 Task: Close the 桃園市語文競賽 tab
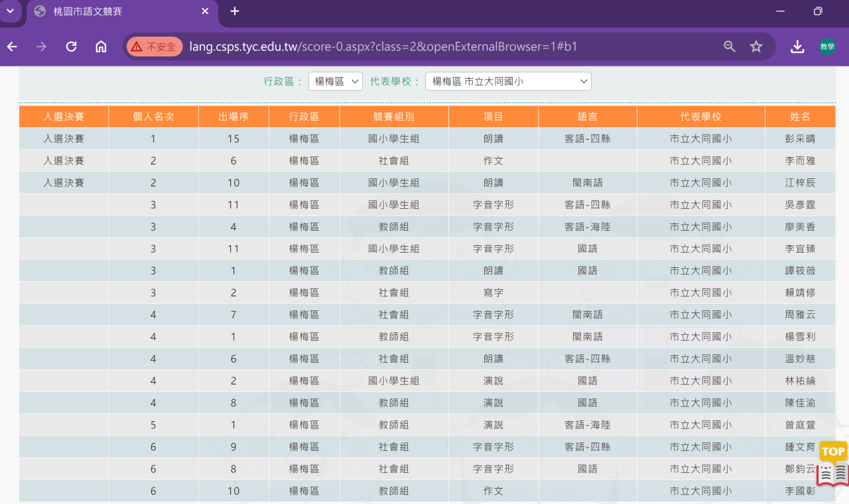(x=205, y=11)
